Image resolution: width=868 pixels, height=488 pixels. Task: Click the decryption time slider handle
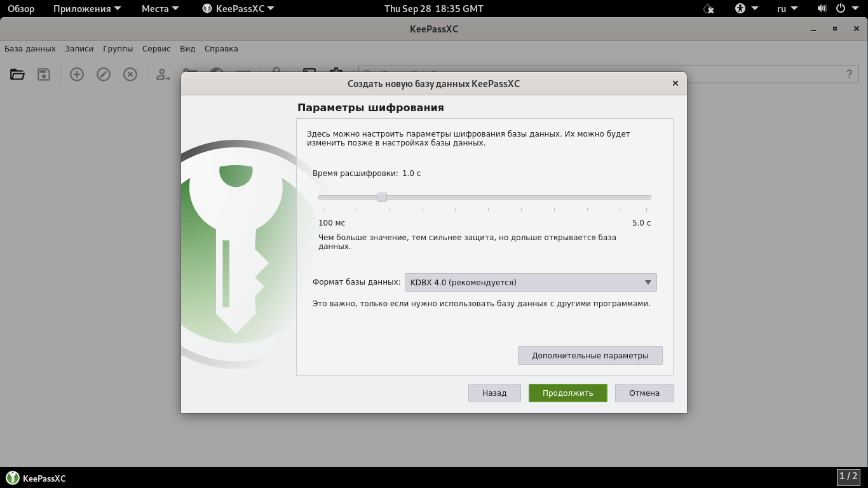pos(382,198)
